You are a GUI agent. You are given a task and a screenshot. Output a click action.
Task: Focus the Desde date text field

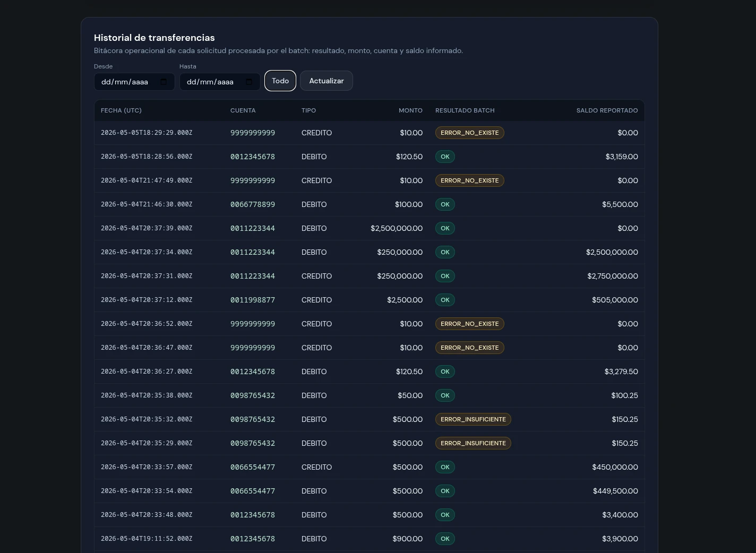click(134, 82)
